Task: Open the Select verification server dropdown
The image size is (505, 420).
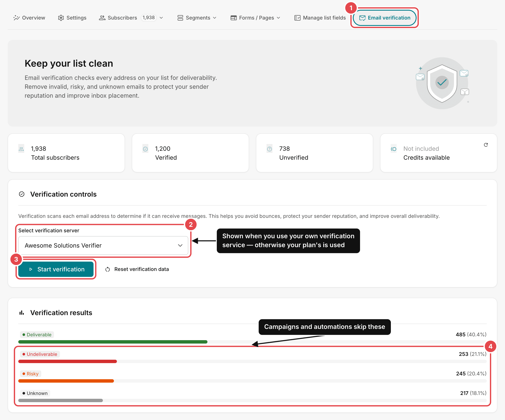Action: 103,245
